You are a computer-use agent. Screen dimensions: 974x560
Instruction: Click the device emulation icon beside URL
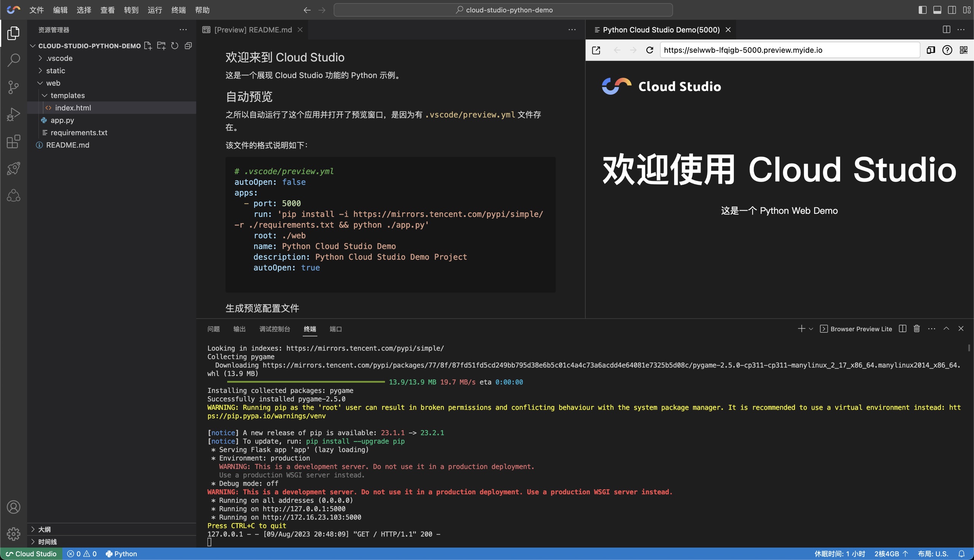pos(931,50)
